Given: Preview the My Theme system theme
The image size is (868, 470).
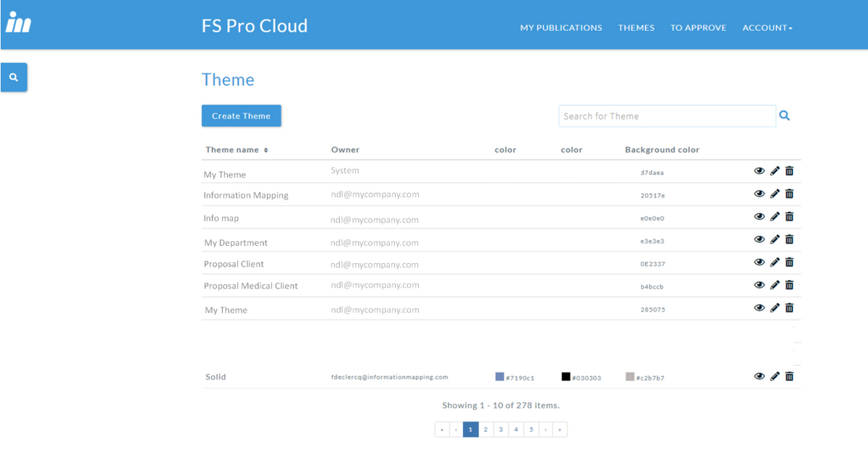Looking at the screenshot, I should (x=759, y=171).
